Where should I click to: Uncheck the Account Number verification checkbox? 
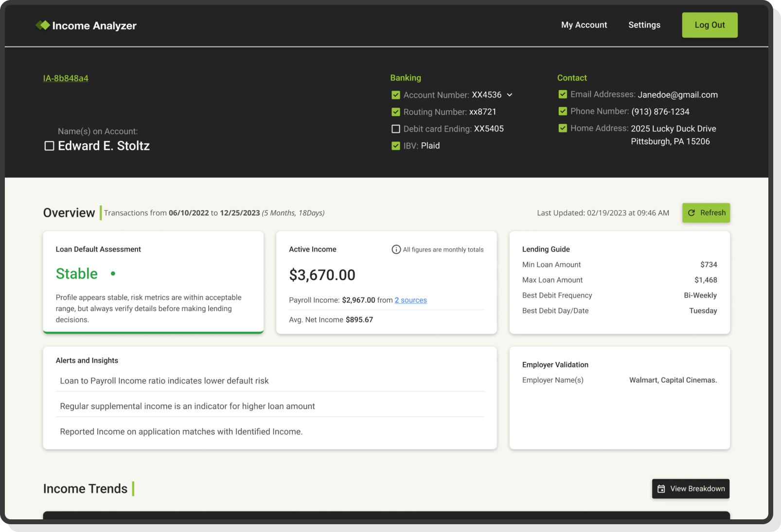395,95
